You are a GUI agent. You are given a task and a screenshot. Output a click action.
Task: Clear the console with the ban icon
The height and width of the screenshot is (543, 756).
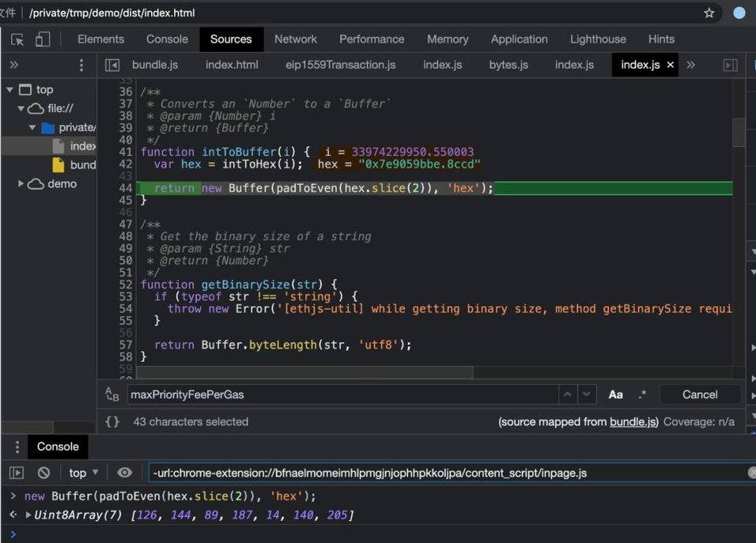click(44, 473)
